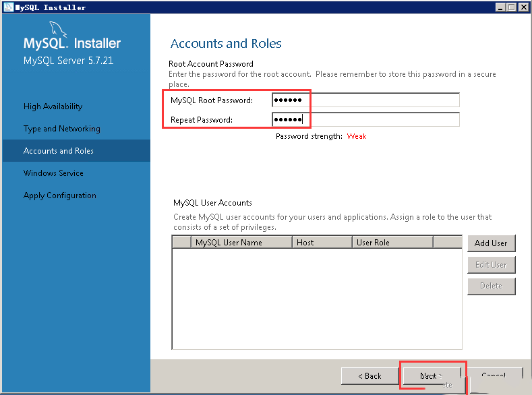532x395 pixels.
Task: Minimize the MySQL Installer window
Action: pyautogui.click(x=500, y=7)
